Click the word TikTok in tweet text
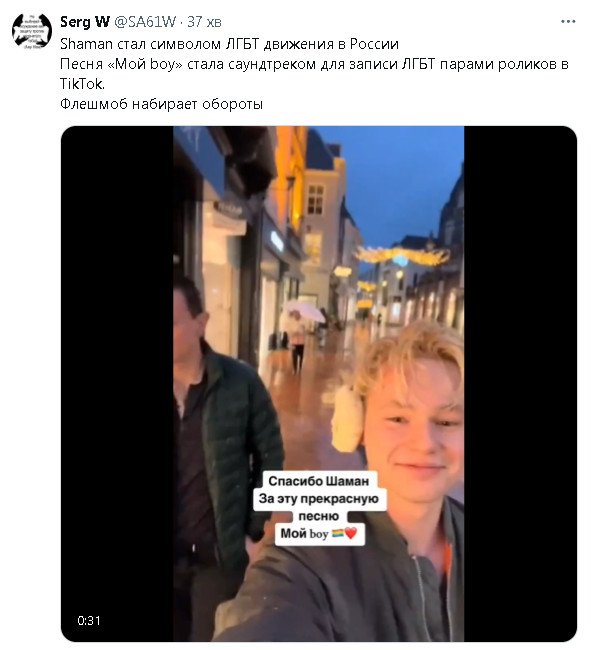The height and width of the screenshot is (650, 591). pos(81,84)
